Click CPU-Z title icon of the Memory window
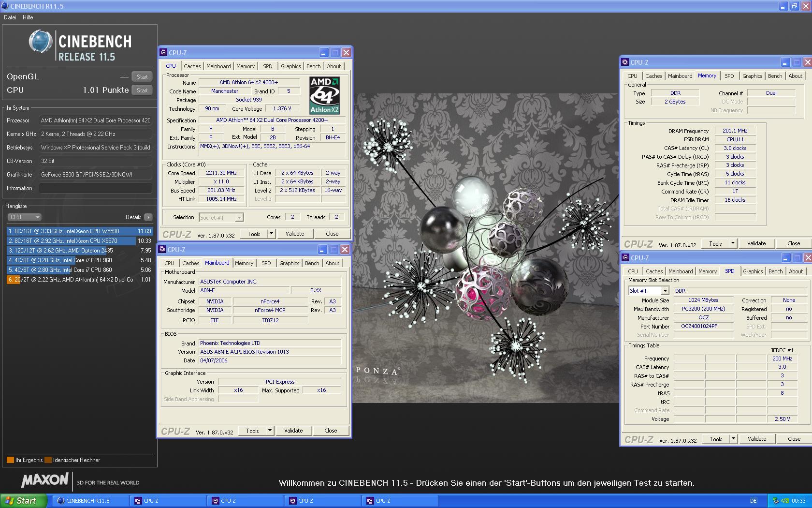Image resolution: width=812 pixels, height=508 pixels. coord(625,62)
